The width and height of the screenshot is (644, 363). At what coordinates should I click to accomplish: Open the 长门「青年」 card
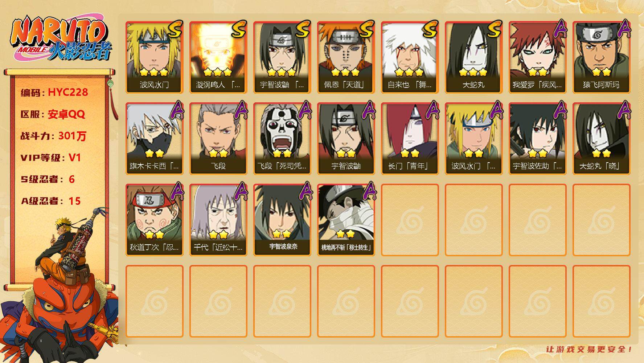click(410, 139)
